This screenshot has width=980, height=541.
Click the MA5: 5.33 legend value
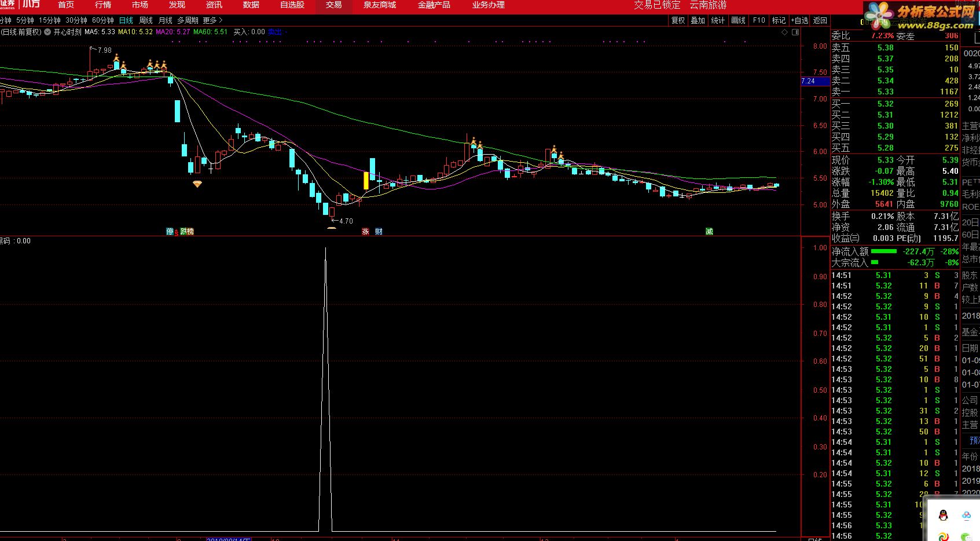pyautogui.click(x=100, y=32)
